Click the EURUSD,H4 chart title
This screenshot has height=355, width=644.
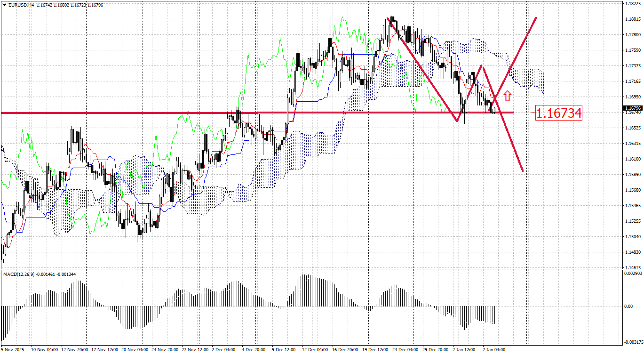coord(21,5)
